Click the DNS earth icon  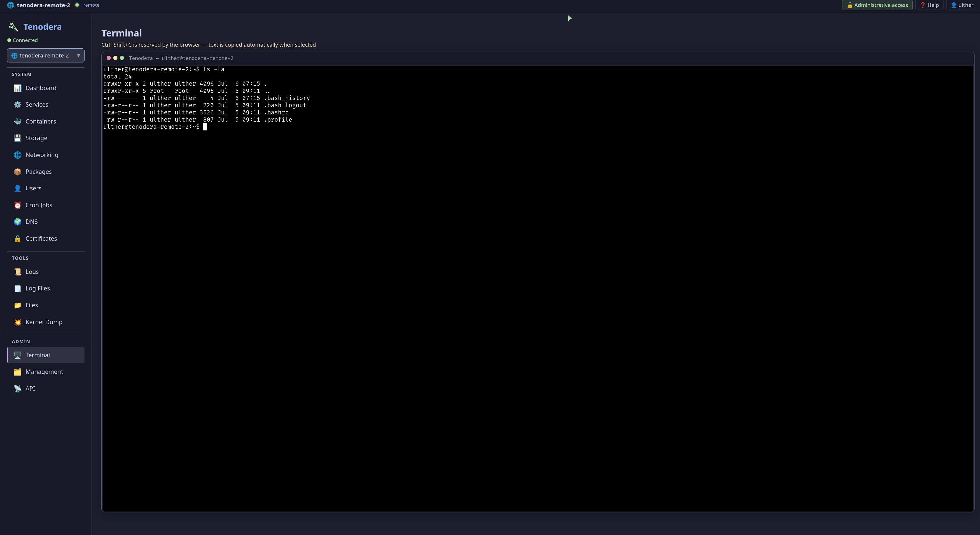(x=17, y=222)
